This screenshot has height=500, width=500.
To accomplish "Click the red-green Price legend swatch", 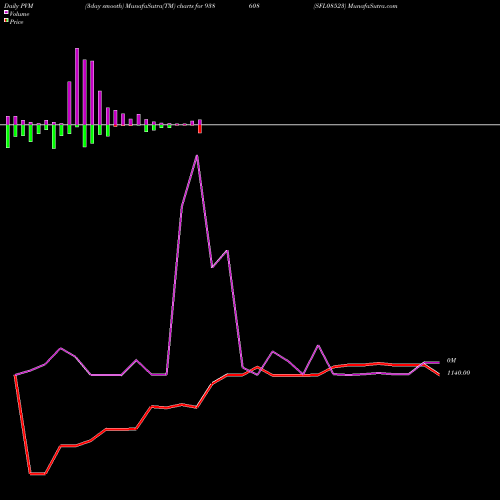I will pyautogui.click(x=6, y=20).
